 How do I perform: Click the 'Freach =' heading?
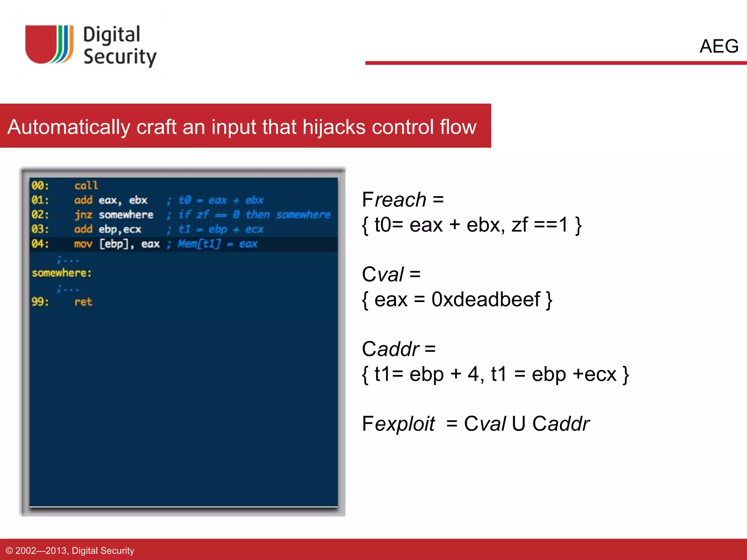pyautogui.click(x=403, y=200)
